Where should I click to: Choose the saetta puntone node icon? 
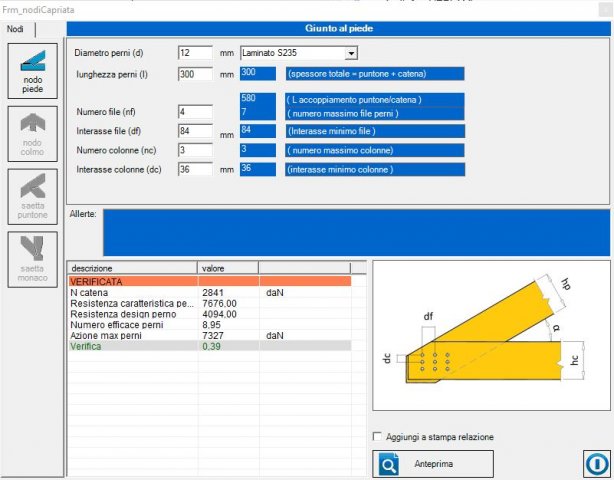click(33, 196)
